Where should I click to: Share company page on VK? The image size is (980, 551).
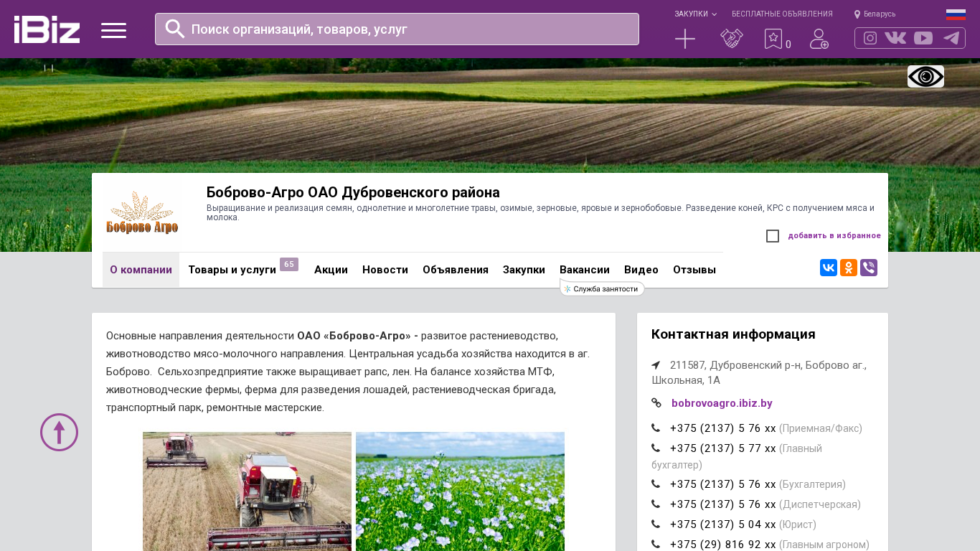pos(829,268)
